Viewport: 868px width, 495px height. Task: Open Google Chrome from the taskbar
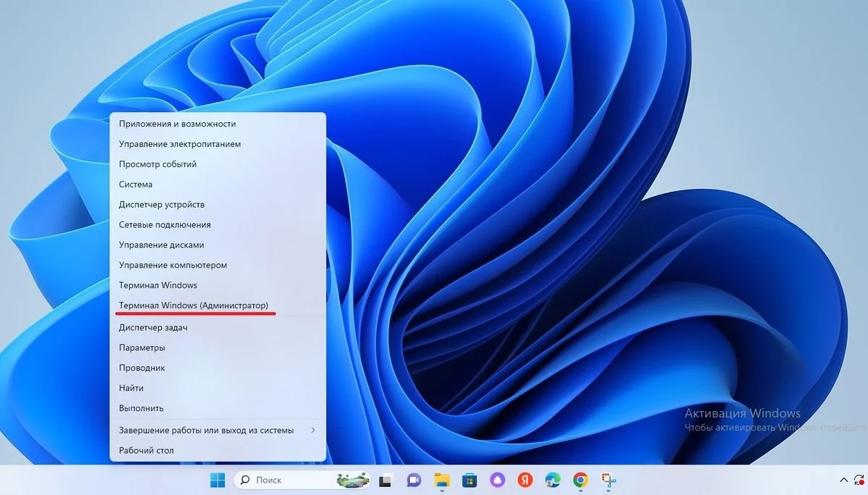(x=580, y=480)
